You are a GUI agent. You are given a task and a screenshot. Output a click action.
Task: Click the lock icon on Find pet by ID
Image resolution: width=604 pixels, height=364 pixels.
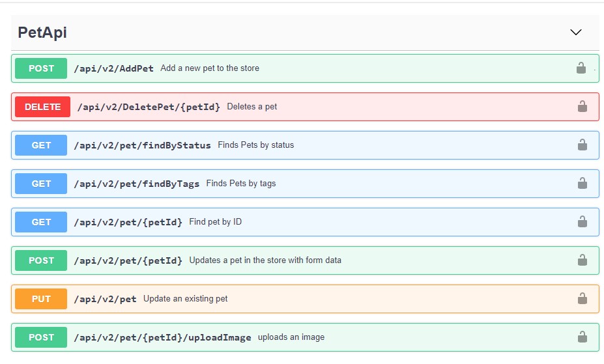point(582,221)
